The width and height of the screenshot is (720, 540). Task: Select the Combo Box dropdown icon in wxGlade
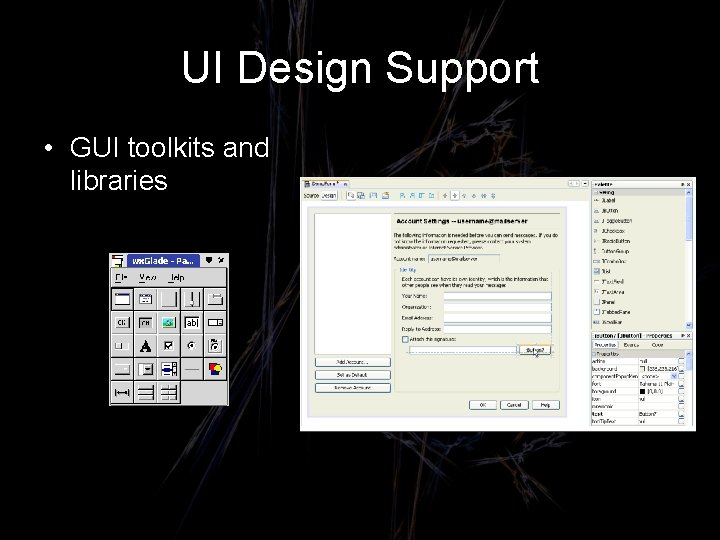(x=146, y=369)
